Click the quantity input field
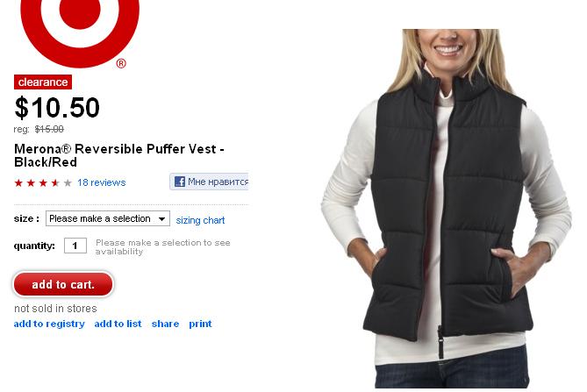Viewport: 587px width, 392px height. point(75,246)
